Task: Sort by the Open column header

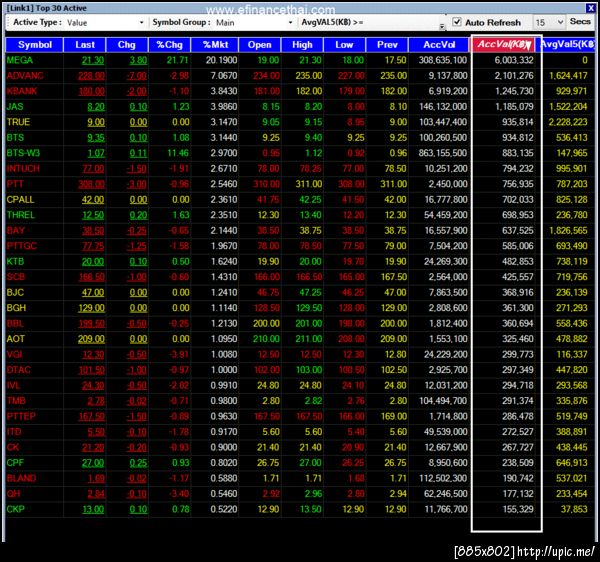Action: click(260, 45)
